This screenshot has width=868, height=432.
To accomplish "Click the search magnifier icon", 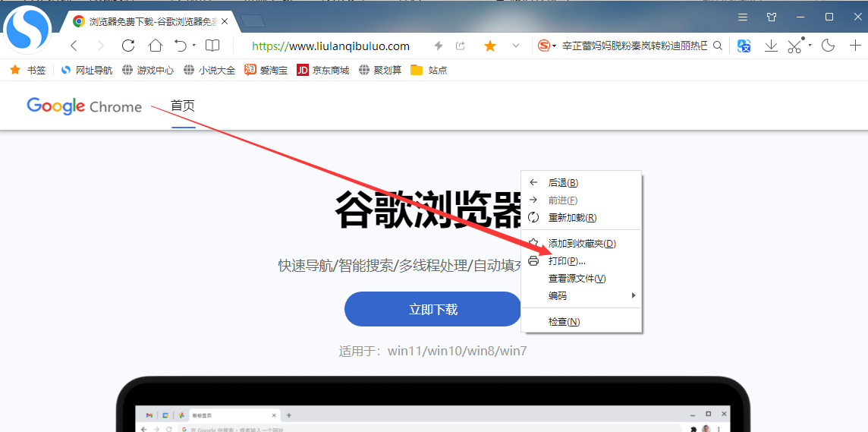I will tap(718, 46).
